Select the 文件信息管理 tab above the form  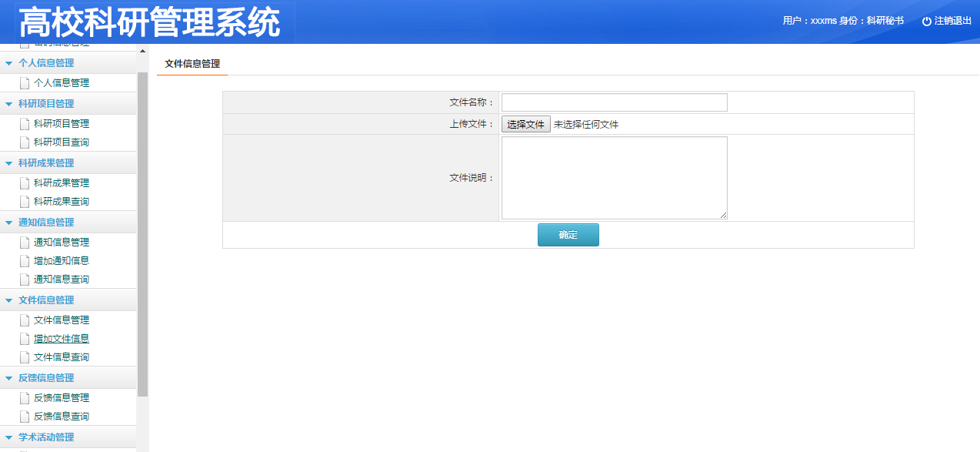[x=192, y=64]
